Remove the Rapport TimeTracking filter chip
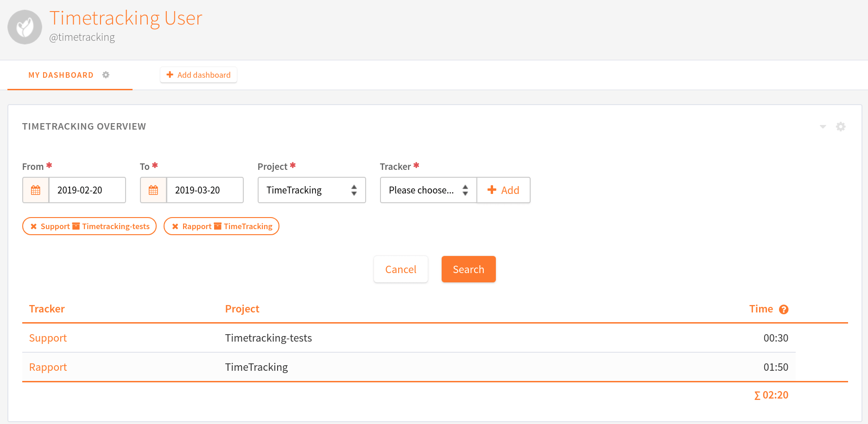 click(x=175, y=226)
